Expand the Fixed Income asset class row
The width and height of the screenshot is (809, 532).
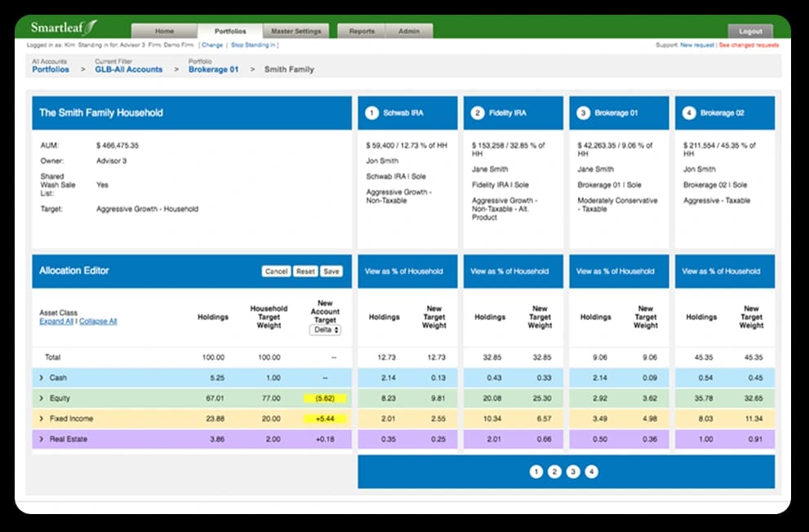[x=42, y=419]
